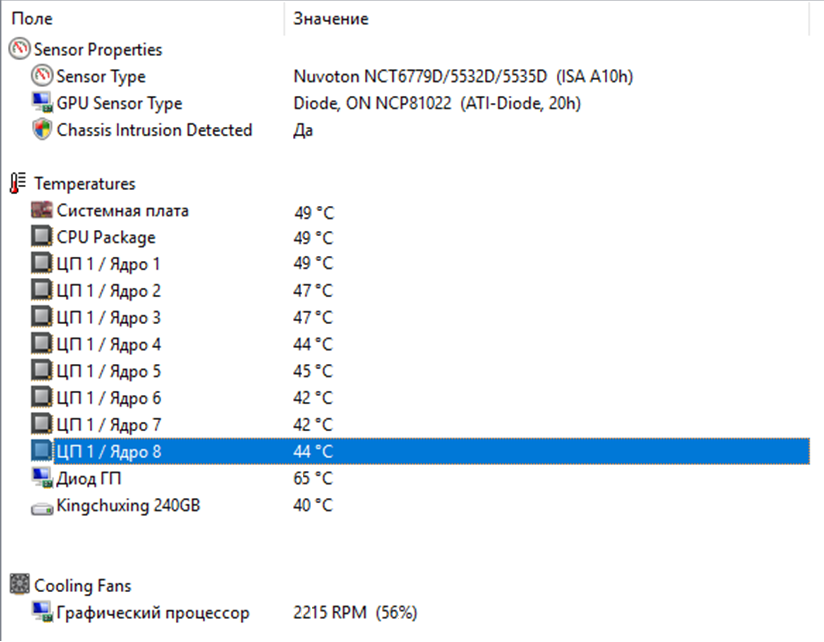Click the shield icon for Chassis Intrusion Detected

[42, 129]
